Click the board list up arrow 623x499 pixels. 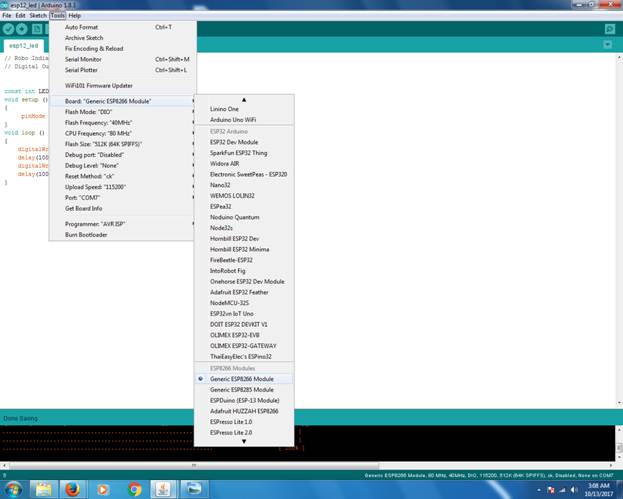click(x=244, y=100)
